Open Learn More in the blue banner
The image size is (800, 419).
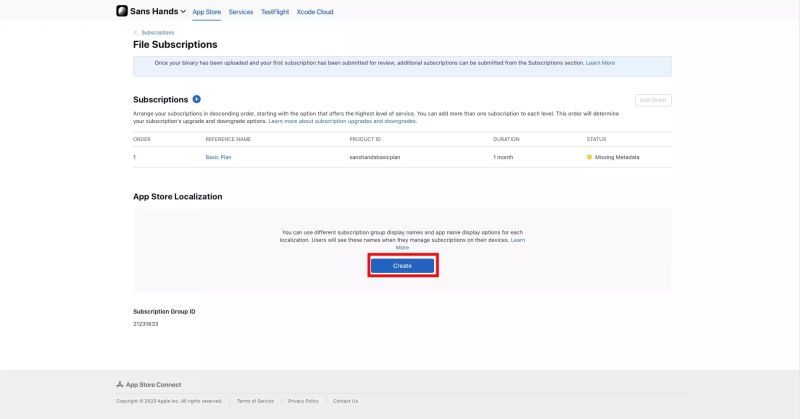coord(600,63)
